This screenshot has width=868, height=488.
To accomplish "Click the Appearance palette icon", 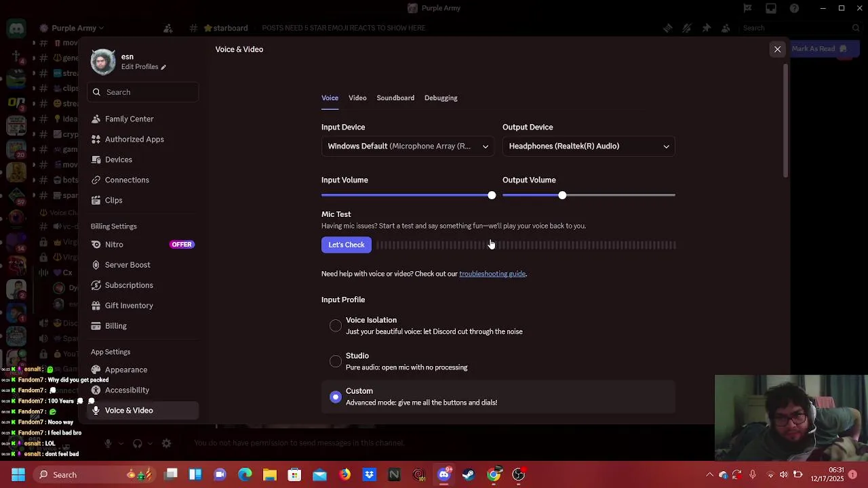I will 96,369.
